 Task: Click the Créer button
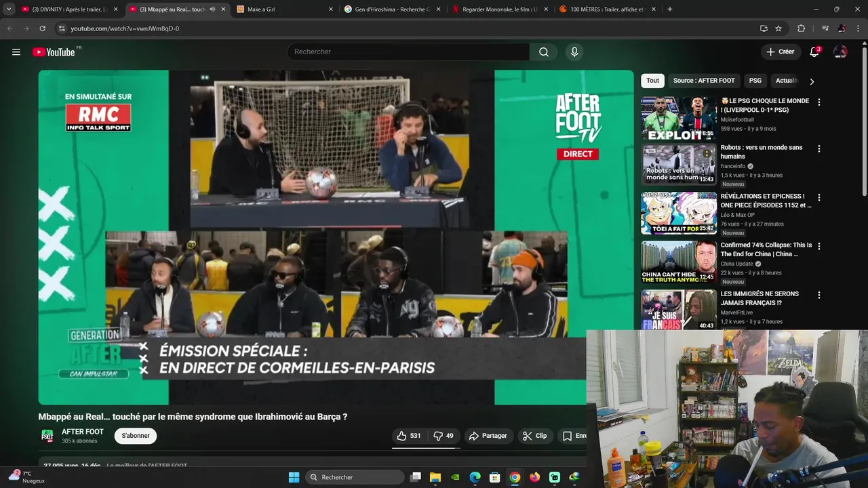pyautogui.click(x=780, y=52)
